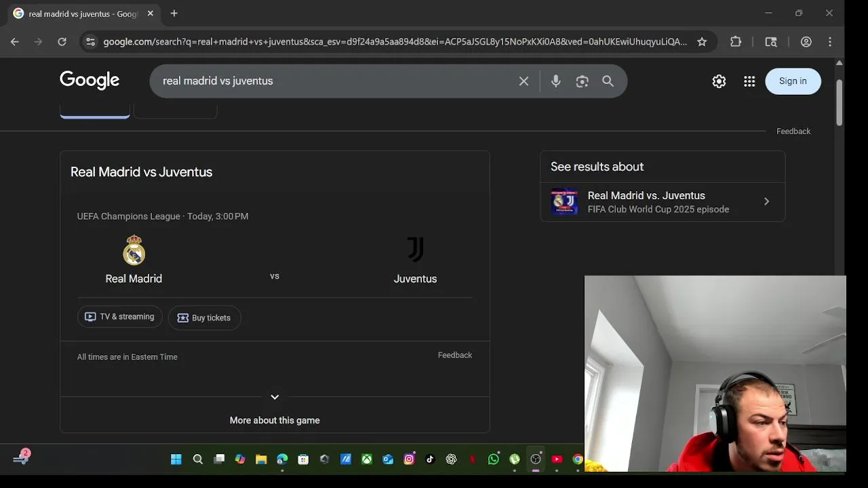Viewport: 868px width, 488px height.
Task: Expand More about this game
Action: click(275, 420)
